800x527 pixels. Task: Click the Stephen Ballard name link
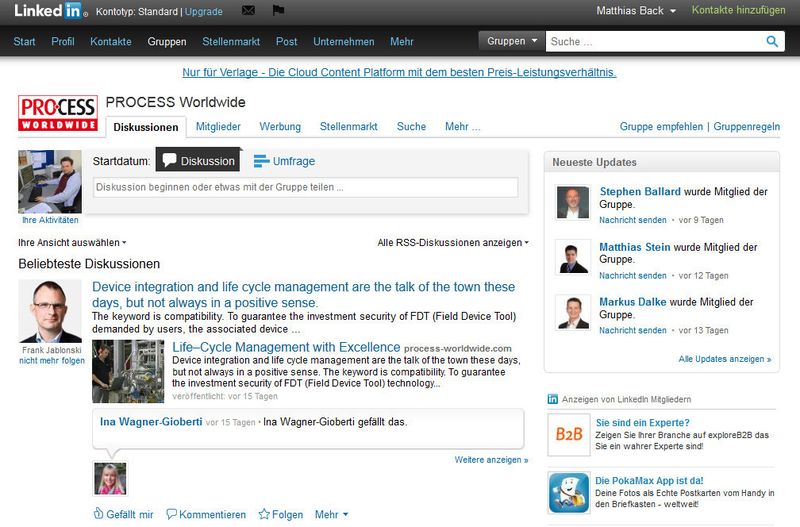(x=640, y=191)
